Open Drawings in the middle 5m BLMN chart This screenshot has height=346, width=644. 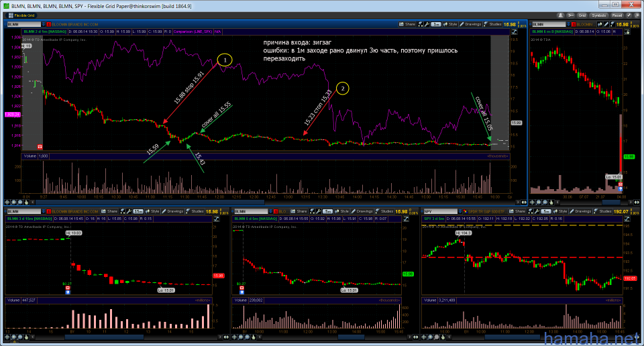pos(362,211)
